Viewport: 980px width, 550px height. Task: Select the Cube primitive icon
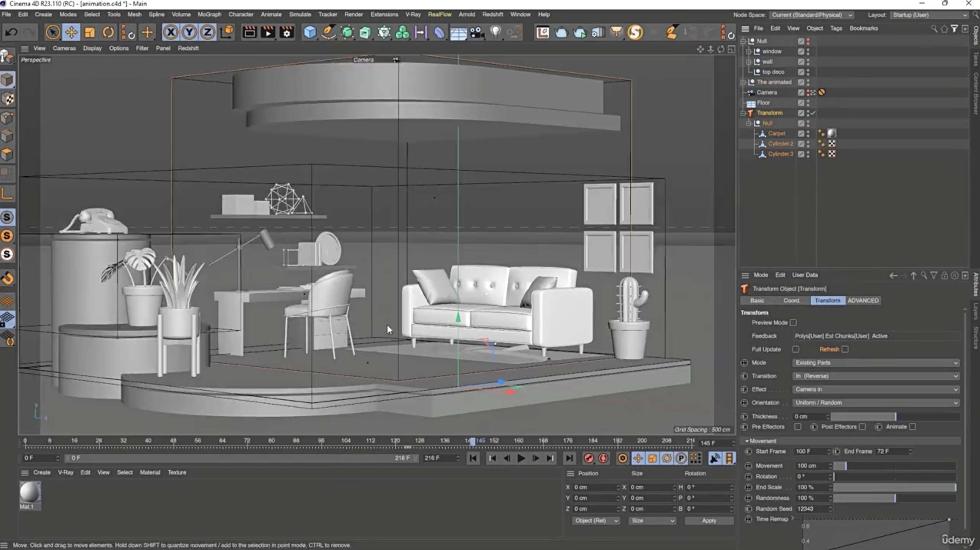(x=309, y=33)
